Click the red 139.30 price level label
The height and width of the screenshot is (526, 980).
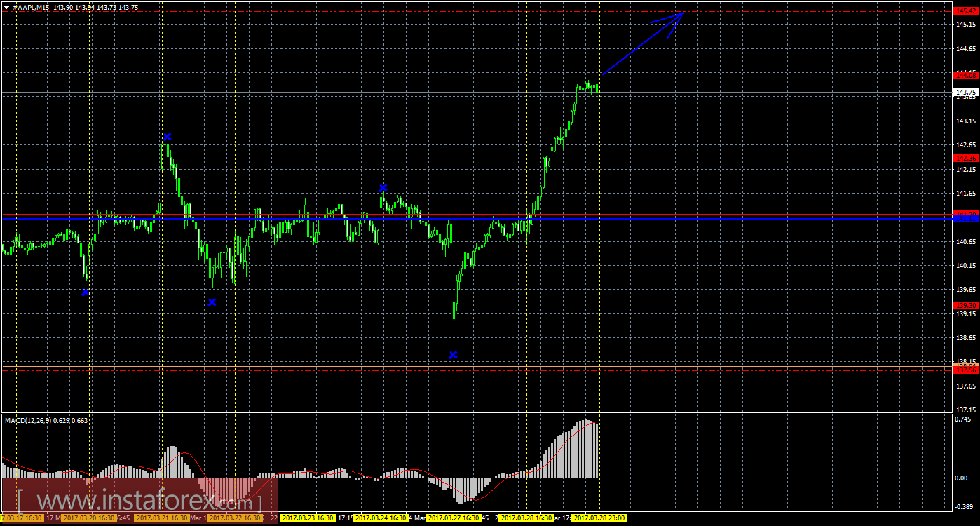coord(966,305)
